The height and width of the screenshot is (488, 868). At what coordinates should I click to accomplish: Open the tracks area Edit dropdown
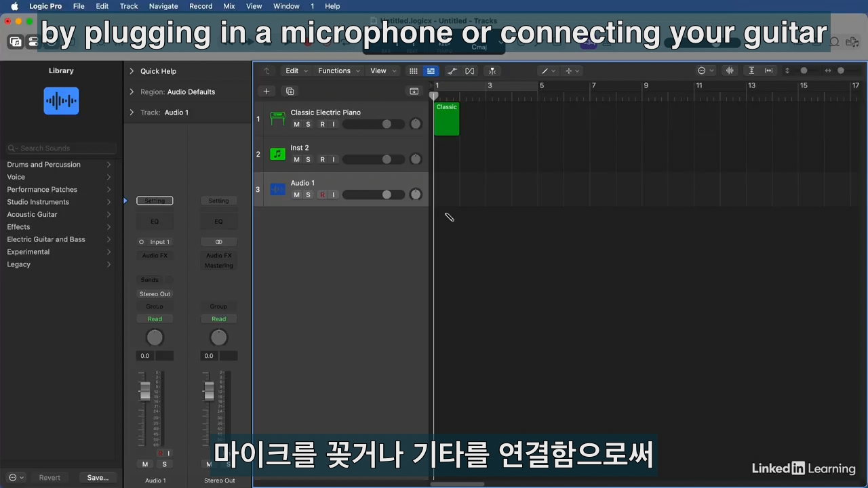[296, 71]
